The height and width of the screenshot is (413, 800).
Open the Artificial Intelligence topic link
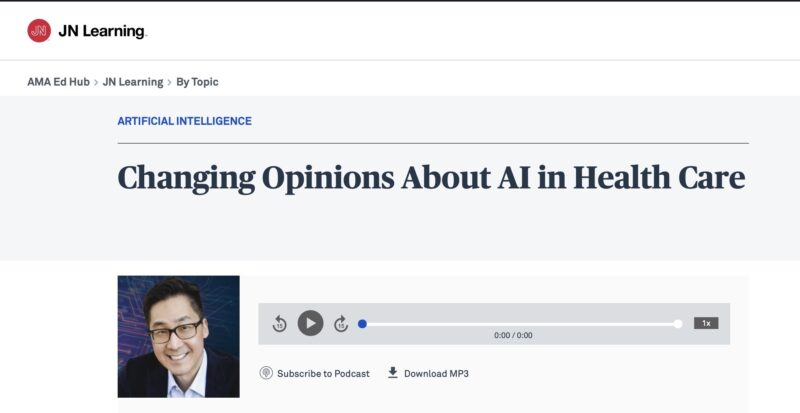pyautogui.click(x=184, y=121)
